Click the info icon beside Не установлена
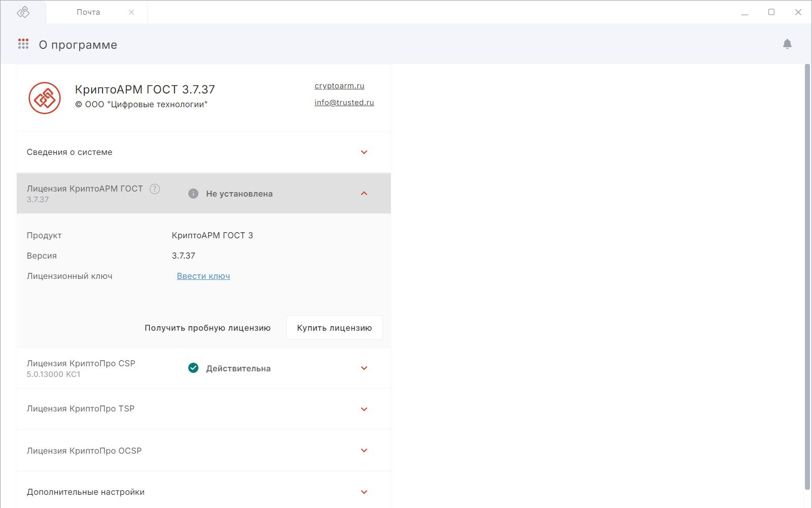Viewport: 812px width, 508px height. [x=193, y=194]
